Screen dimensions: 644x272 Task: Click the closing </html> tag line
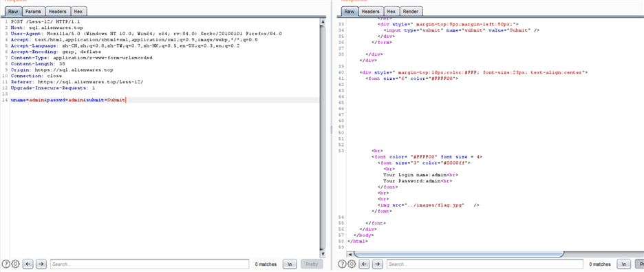tap(357, 242)
